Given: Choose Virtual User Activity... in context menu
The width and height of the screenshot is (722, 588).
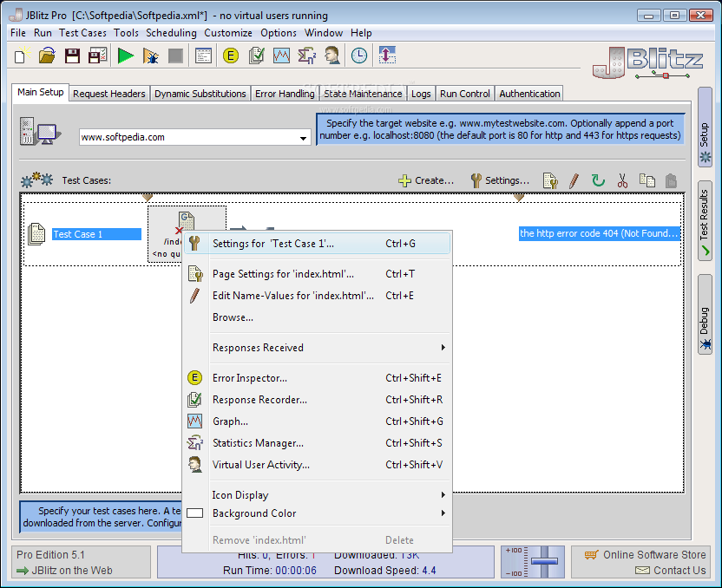Looking at the screenshot, I should 316,465.
